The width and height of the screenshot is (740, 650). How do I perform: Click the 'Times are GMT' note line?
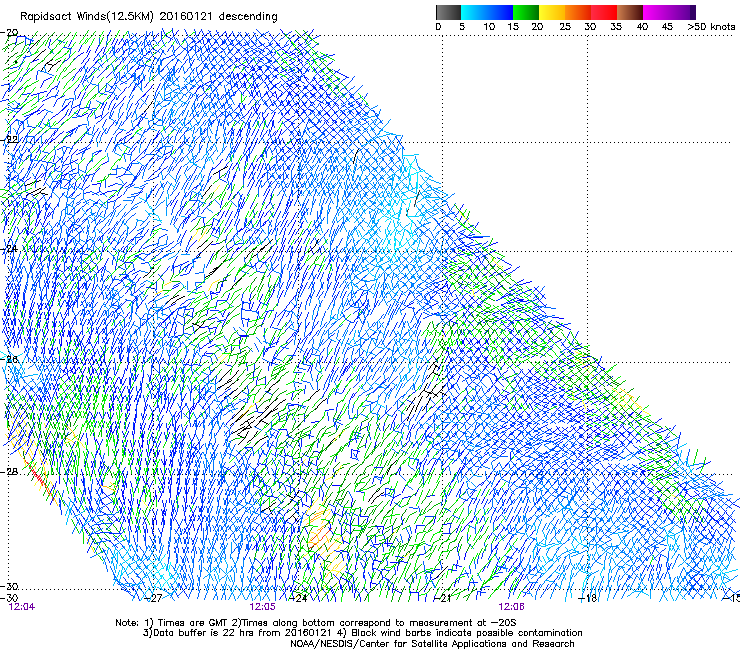tap(316, 623)
